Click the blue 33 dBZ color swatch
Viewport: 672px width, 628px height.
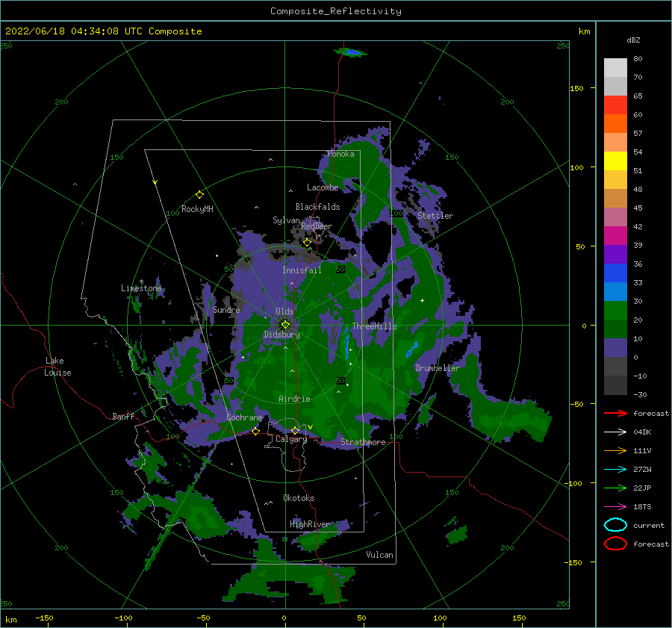(x=615, y=273)
